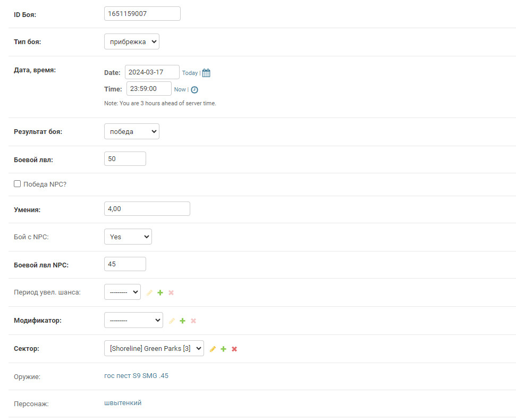This screenshot has height=420, width=516.
Task: Click the Оружие: label
Action: click(27, 377)
